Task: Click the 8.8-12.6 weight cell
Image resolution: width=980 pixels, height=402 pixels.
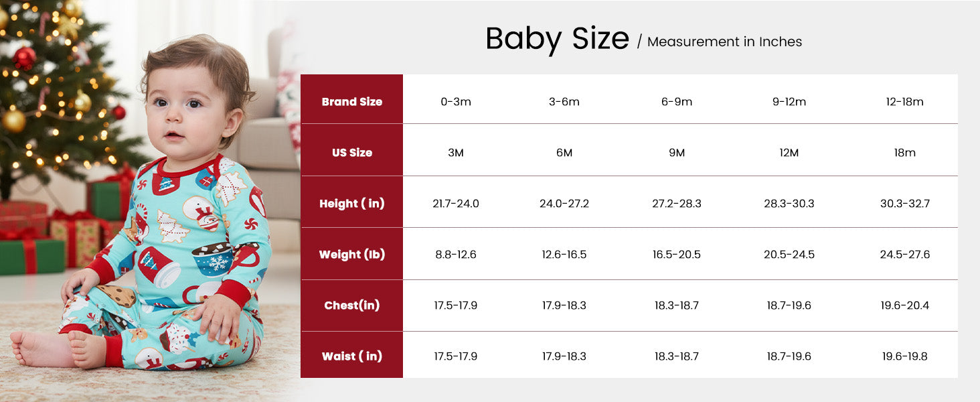Action: 456,255
